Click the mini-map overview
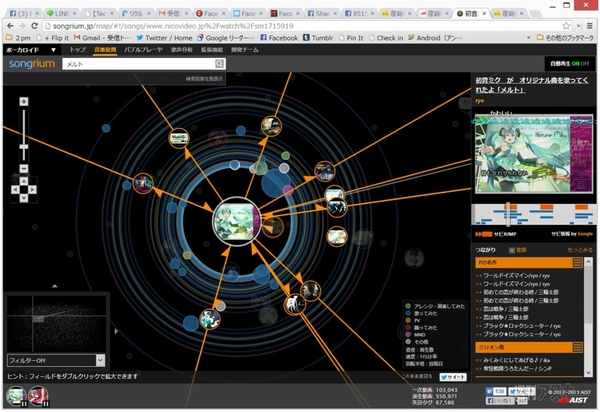Image resolution: width=600 pixels, height=412 pixels. point(57,324)
